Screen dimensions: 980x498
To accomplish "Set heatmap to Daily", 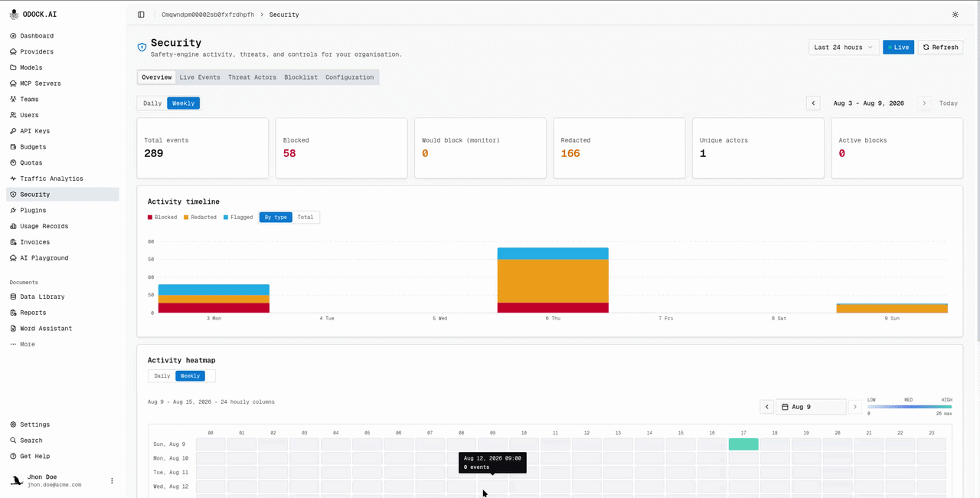I will 162,375.
